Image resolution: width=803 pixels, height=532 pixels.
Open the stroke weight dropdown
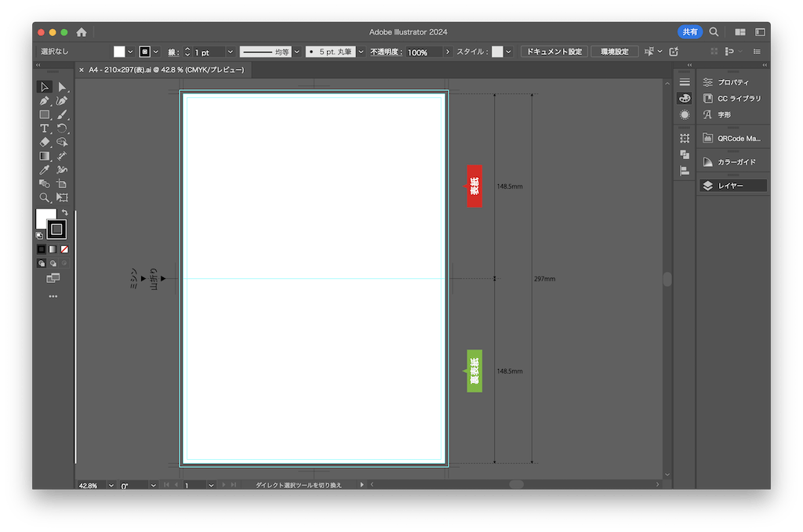pyautogui.click(x=230, y=52)
